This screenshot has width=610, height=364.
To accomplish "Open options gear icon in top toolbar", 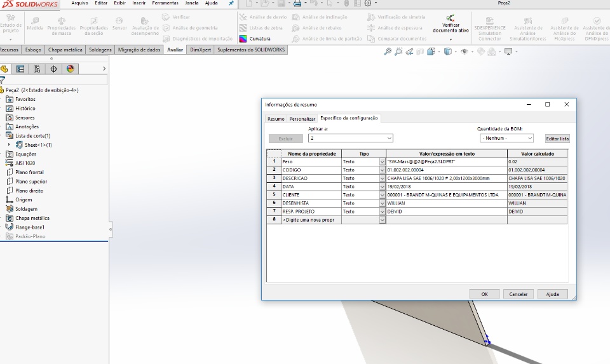I will (368, 3).
